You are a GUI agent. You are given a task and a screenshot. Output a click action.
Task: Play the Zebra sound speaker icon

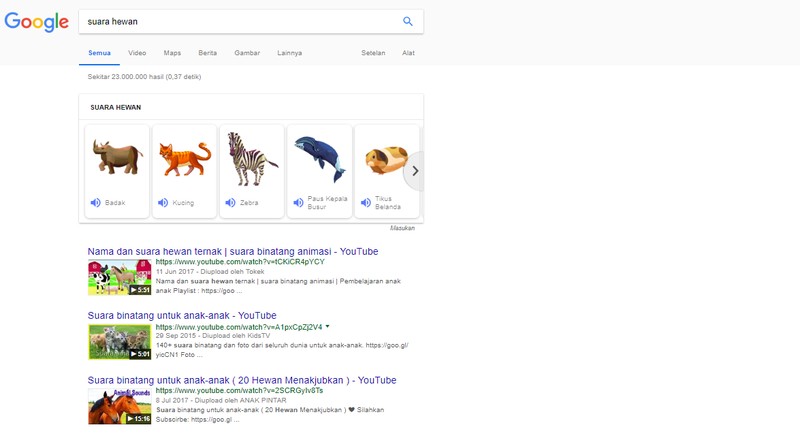coord(230,203)
